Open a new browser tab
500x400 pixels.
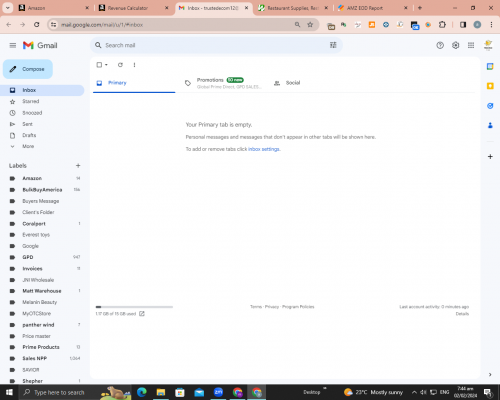coord(420,8)
